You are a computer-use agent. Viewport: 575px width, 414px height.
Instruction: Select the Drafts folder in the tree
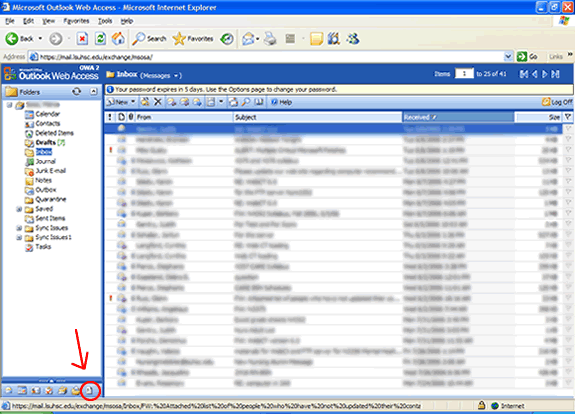pos(45,142)
